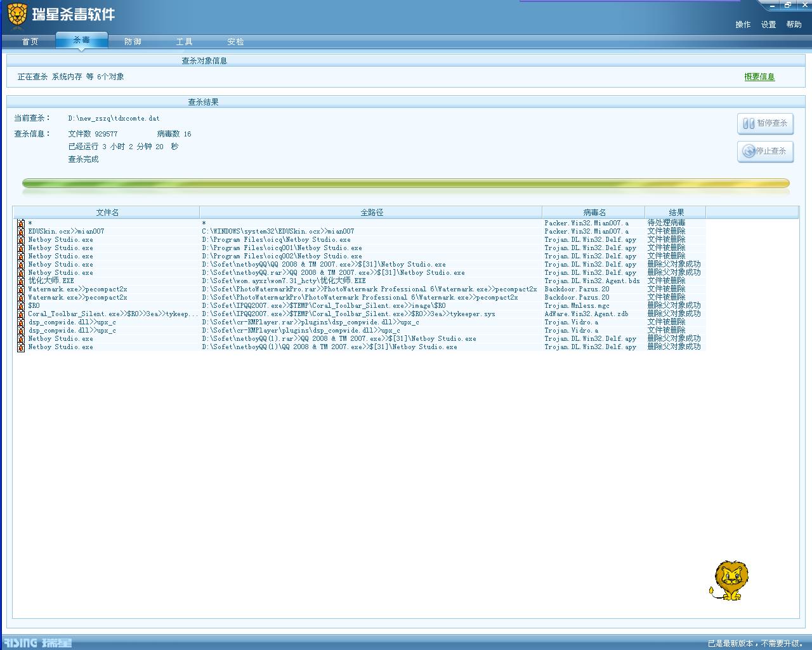Sort by the 文件名 column header
812x650 pixels.
(x=107, y=213)
